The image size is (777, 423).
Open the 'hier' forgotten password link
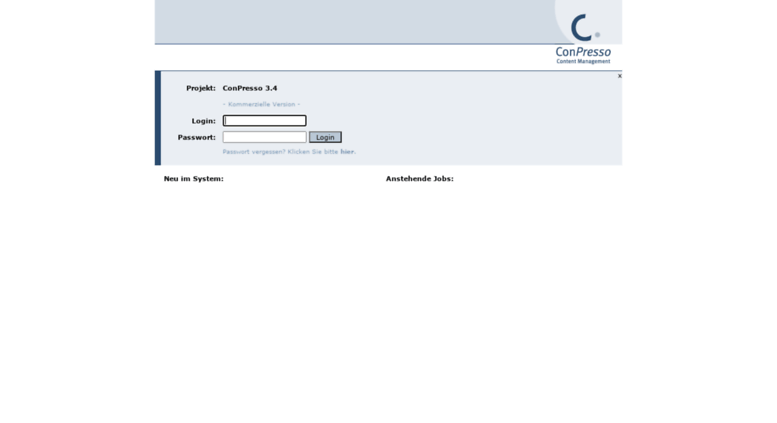pos(347,152)
